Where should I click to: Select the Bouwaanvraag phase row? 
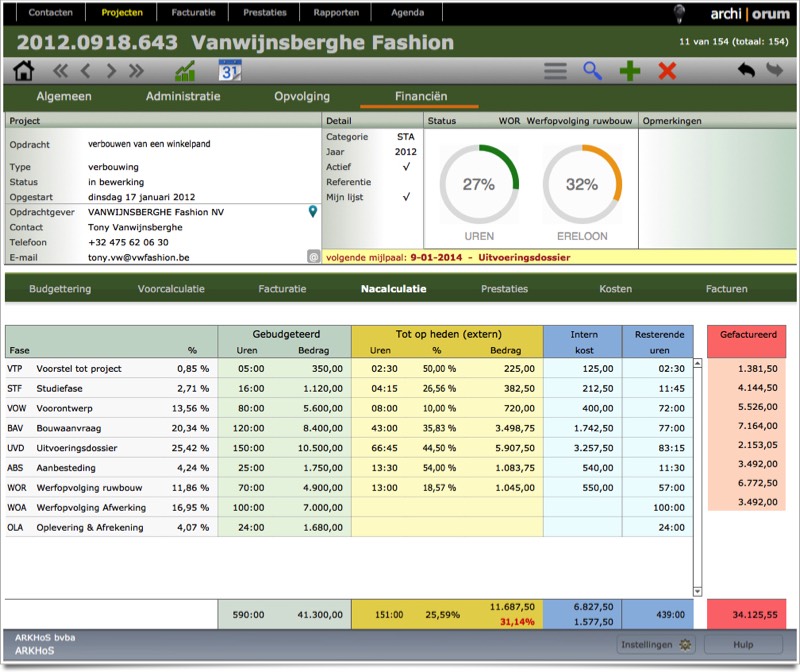coord(349,428)
